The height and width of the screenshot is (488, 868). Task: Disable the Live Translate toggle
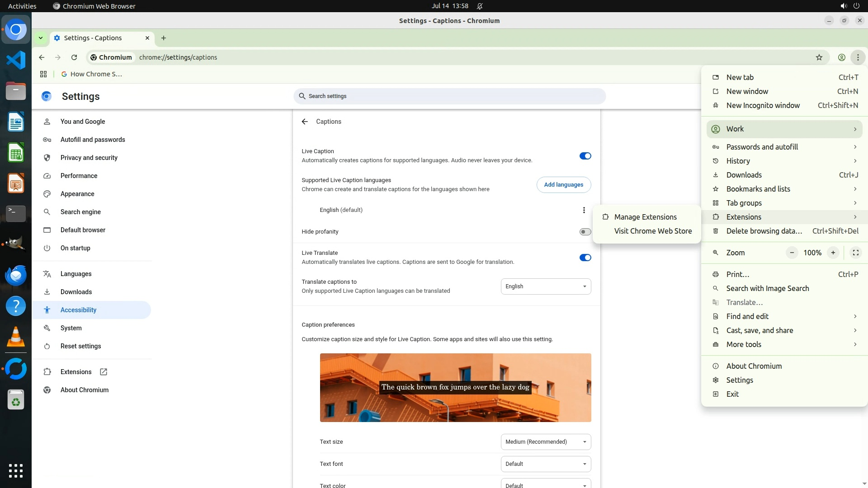click(x=585, y=258)
